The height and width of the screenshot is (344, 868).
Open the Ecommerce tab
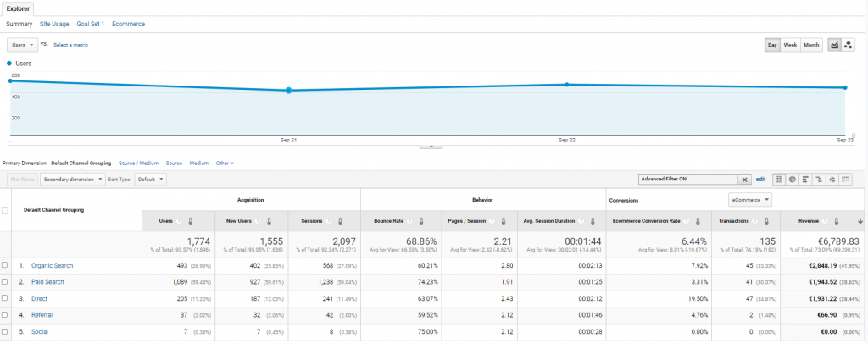click(x=128, y=24)
